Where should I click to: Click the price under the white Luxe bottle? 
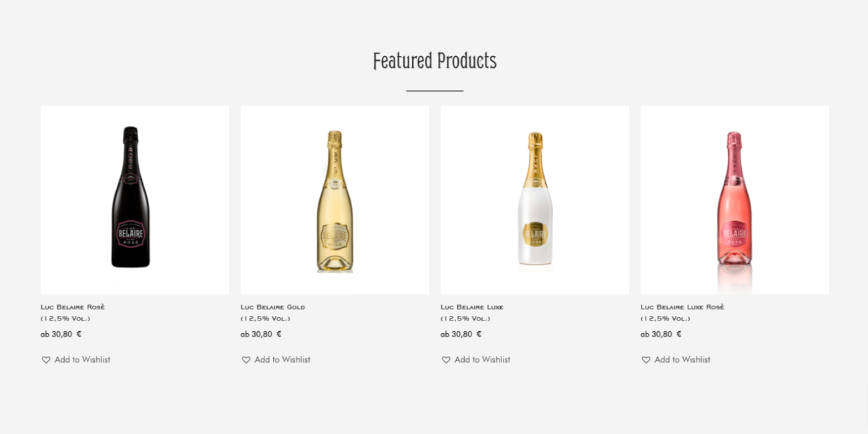461,334
